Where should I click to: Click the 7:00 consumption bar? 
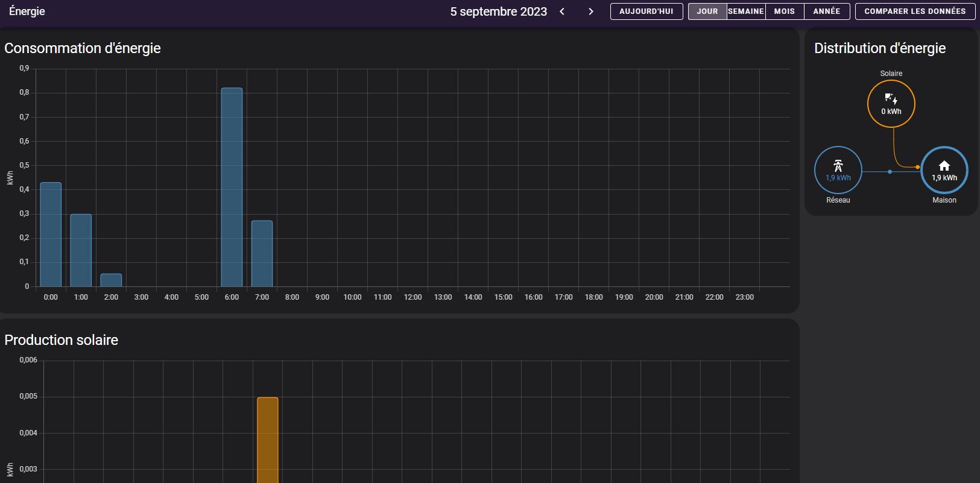262,253
